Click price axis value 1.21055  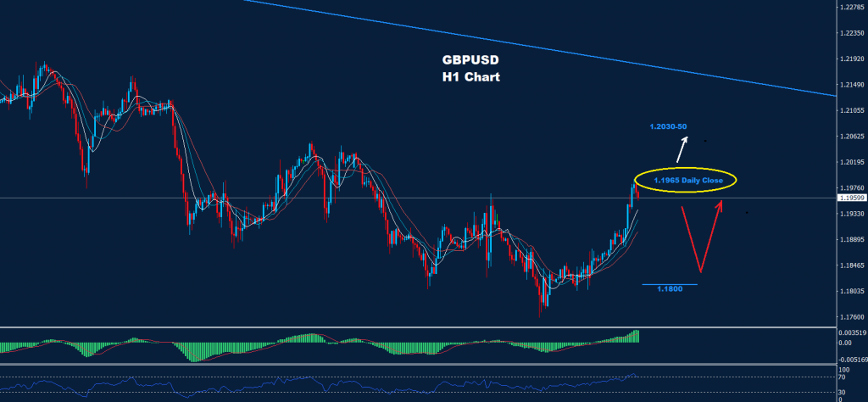pyautogui.click(x=852, y=111)
